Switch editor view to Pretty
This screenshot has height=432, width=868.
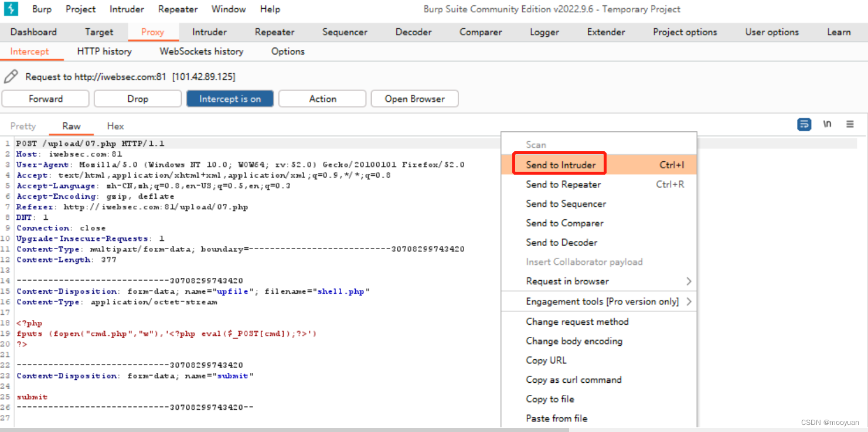(x=23, y=126)
